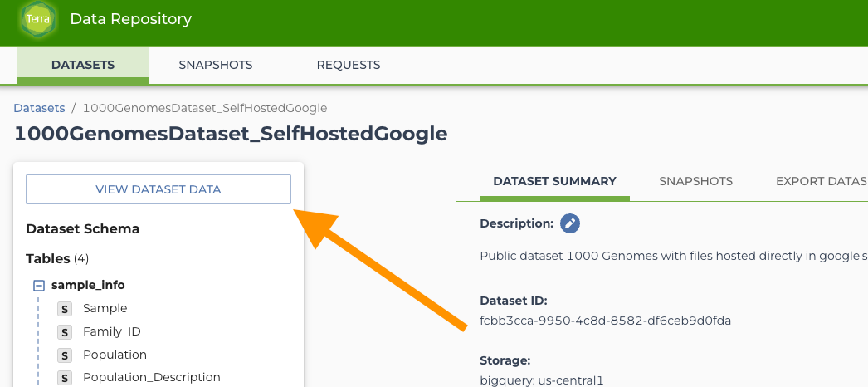The height and width of the screenshot is (387, 868).
Task: Click the Data Repository header title
Action: pyautogui.click(x=130, y=19)
